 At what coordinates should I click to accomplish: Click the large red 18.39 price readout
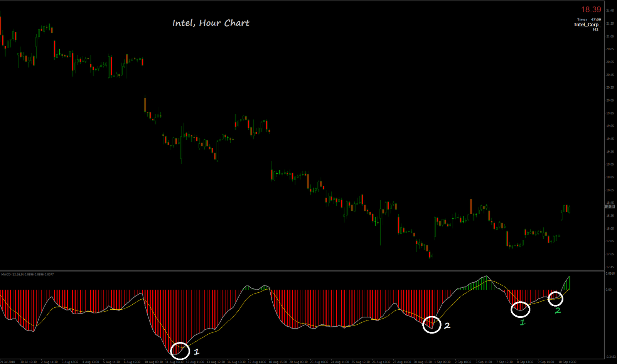tap(591, 10)
